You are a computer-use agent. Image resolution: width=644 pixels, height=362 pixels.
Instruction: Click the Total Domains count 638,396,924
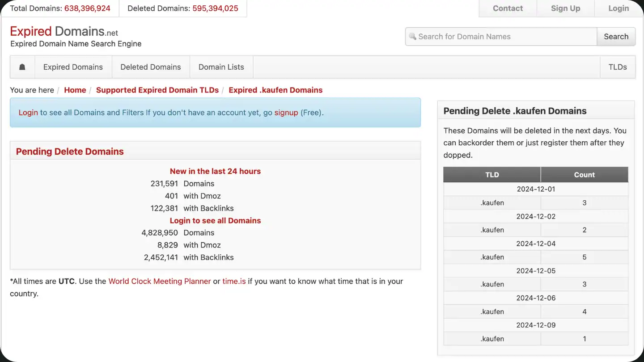point(87,8)
